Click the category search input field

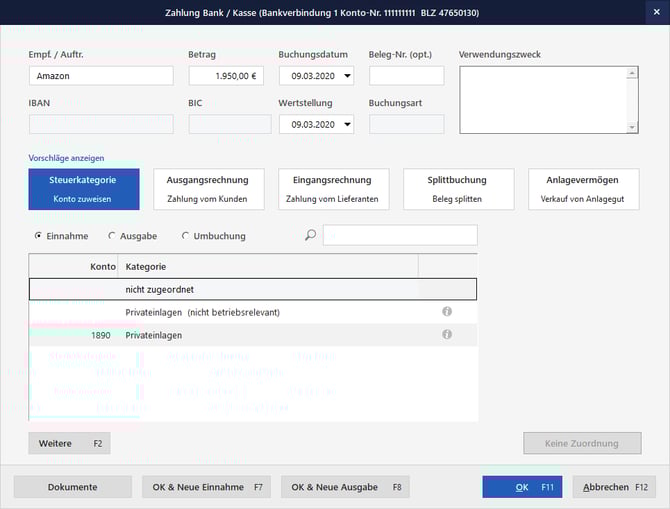pyautogui.click(x=400, y=235)
